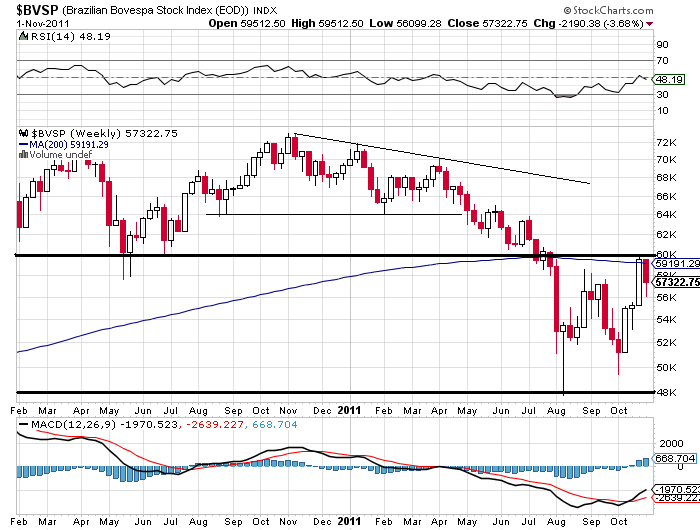
Task: Click the Open 59512.50 value
Action: coord(246,24)
